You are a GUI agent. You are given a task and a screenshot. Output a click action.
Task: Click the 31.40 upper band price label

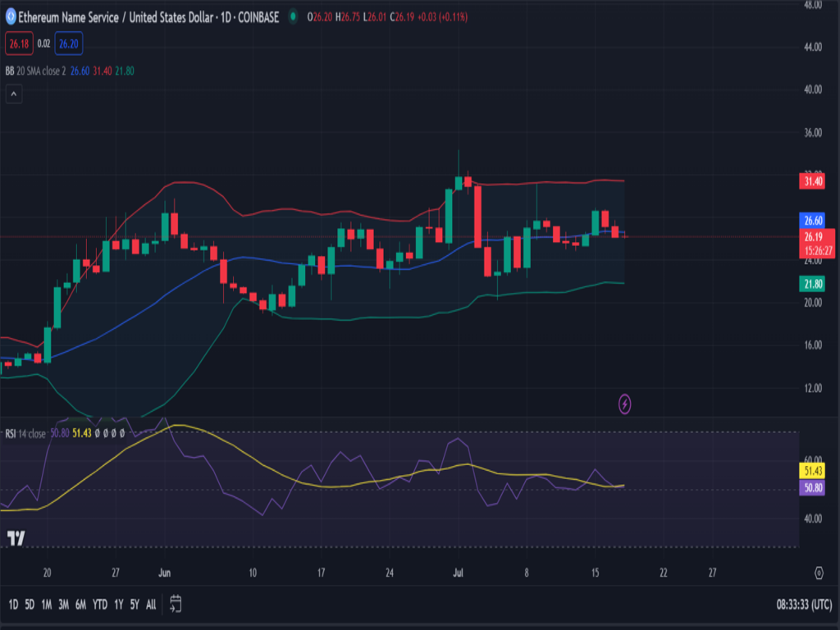tap(813, 181)
